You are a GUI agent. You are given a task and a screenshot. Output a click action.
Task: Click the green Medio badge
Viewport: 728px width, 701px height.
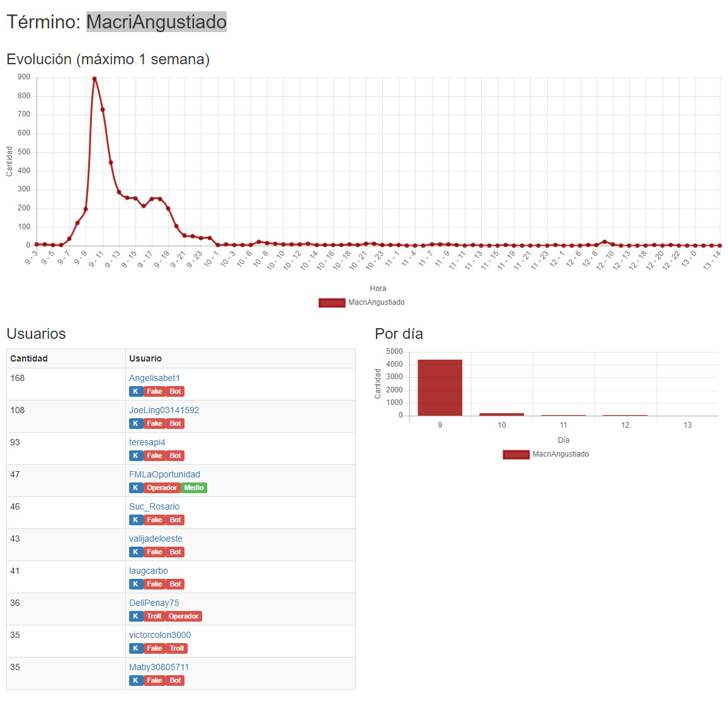click(194, 487)
